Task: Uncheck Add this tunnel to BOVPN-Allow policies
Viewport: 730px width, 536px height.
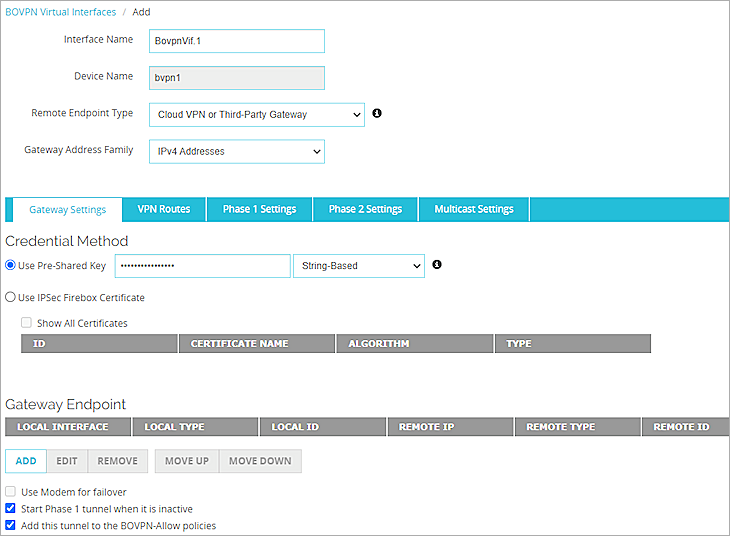Action: (11, 525)
